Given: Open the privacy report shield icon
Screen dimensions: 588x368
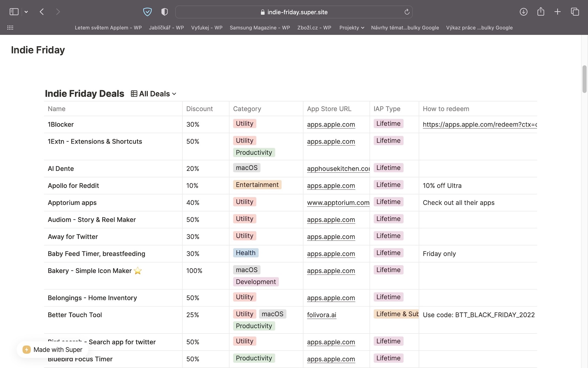Looking at the screenshot, I should point(164,12).
